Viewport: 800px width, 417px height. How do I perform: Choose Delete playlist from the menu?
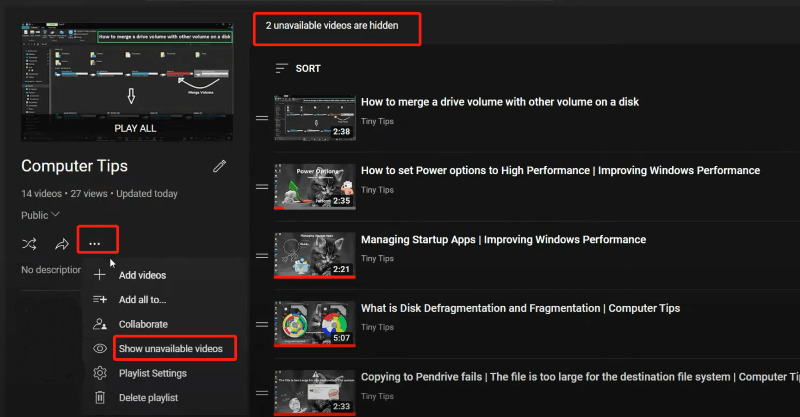150,397
